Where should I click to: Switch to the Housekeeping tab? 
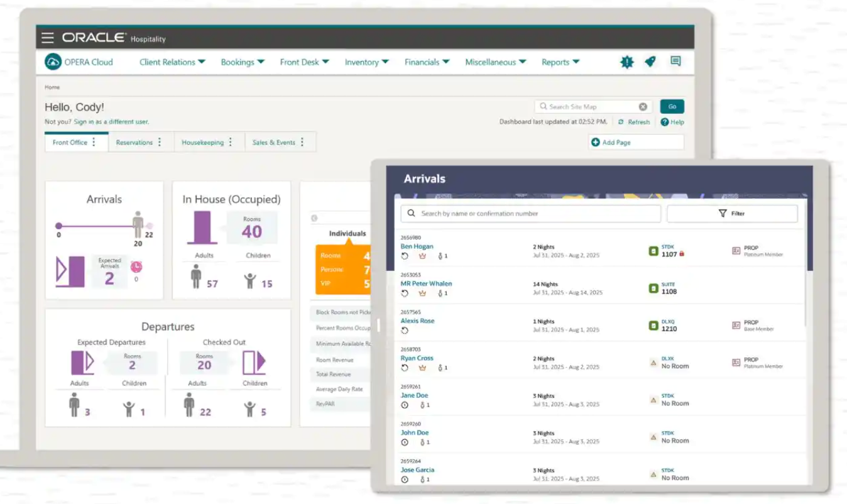click(x=202, y=143)
